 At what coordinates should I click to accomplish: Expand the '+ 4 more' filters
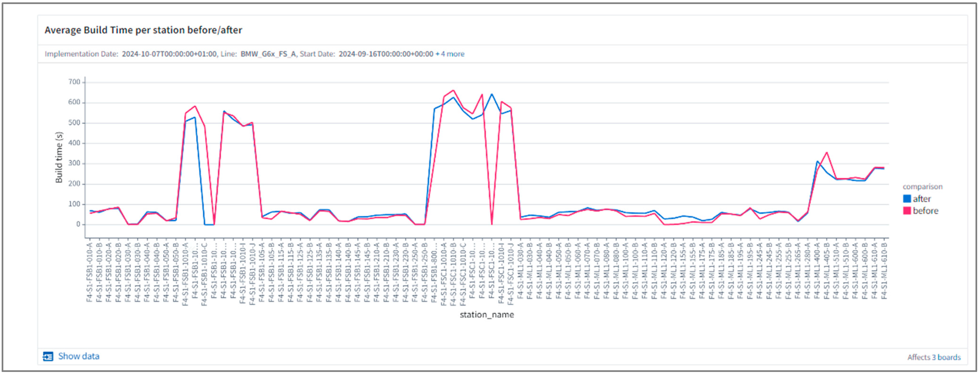coord(450,54)
